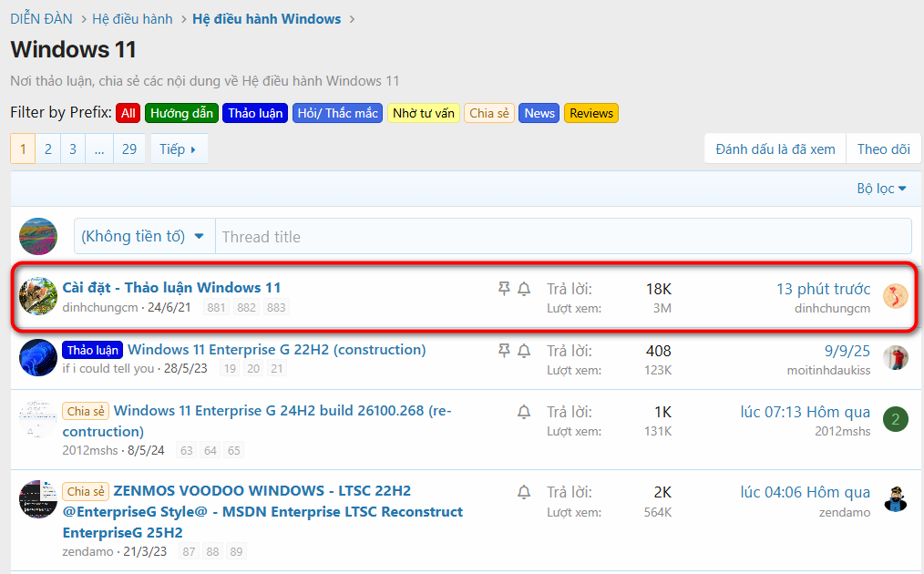924x574 pixels.
Task: Click the pin icon on Cài đặt - Thảo luận Windows 11
Action: pyautogui.click(x=504, y=288)
